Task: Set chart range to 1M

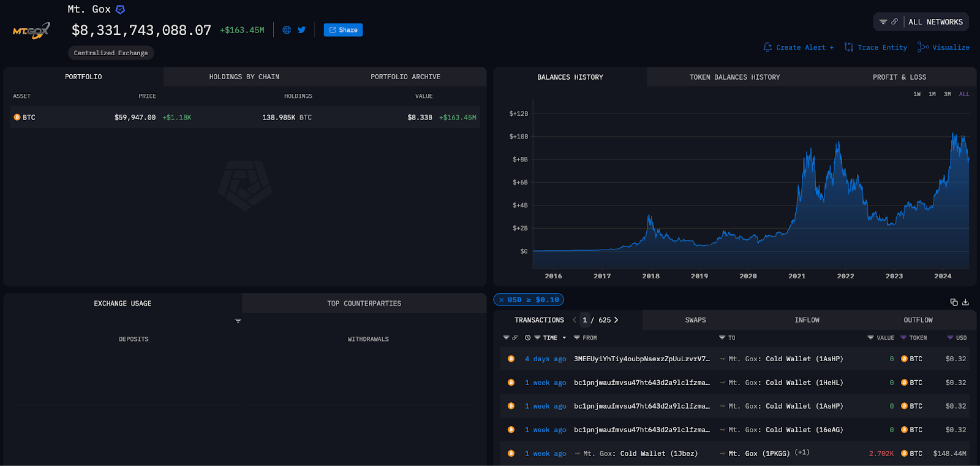Action: click(x=932, y=94)
